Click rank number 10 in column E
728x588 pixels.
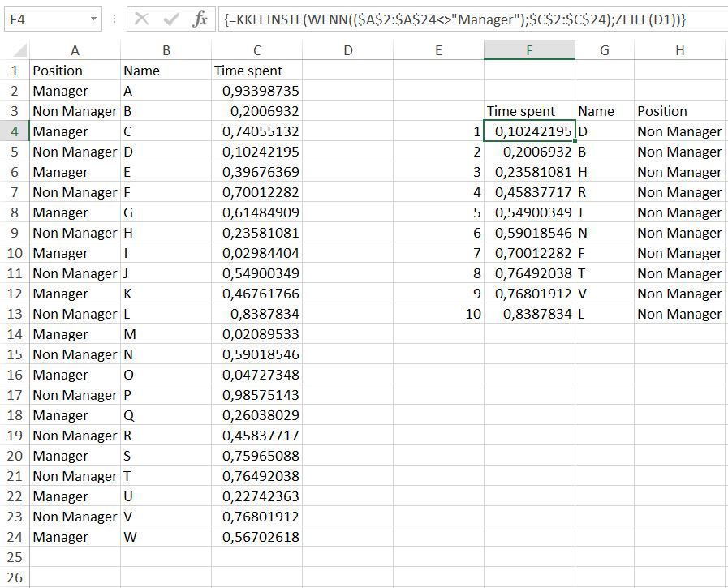point(438,314)
